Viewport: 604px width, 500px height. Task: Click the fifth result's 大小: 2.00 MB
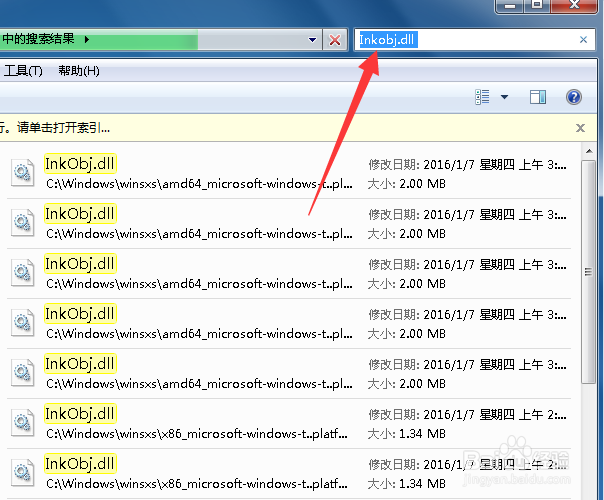tap(407, 384)
